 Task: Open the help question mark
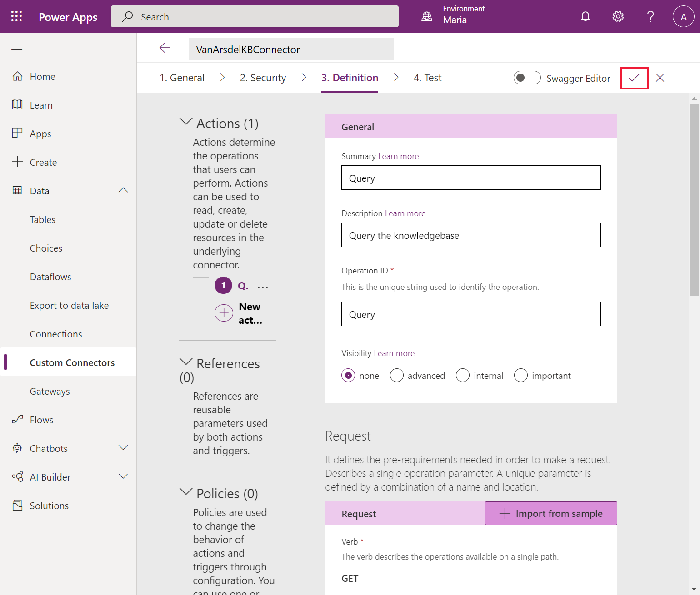point(651,17)
